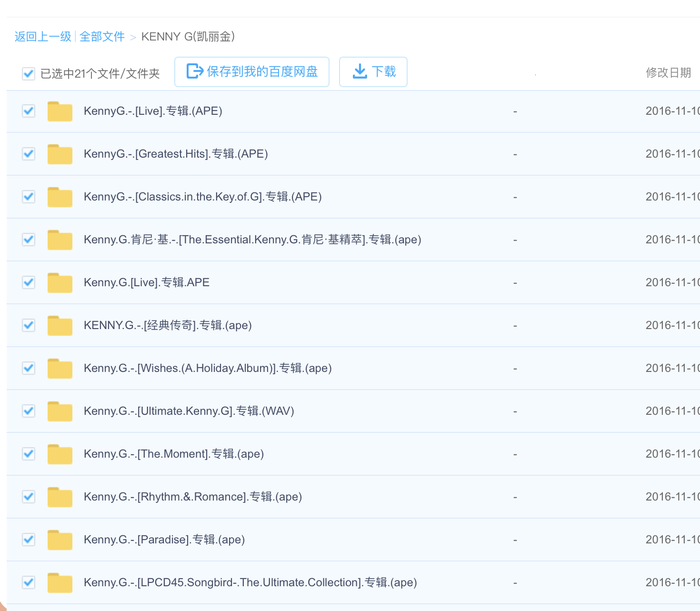The width and height of the screenshot is (700, 611).
Task: Uncheck the Wishes Holiday Album checkbox
Action: (x=29, y=368)
